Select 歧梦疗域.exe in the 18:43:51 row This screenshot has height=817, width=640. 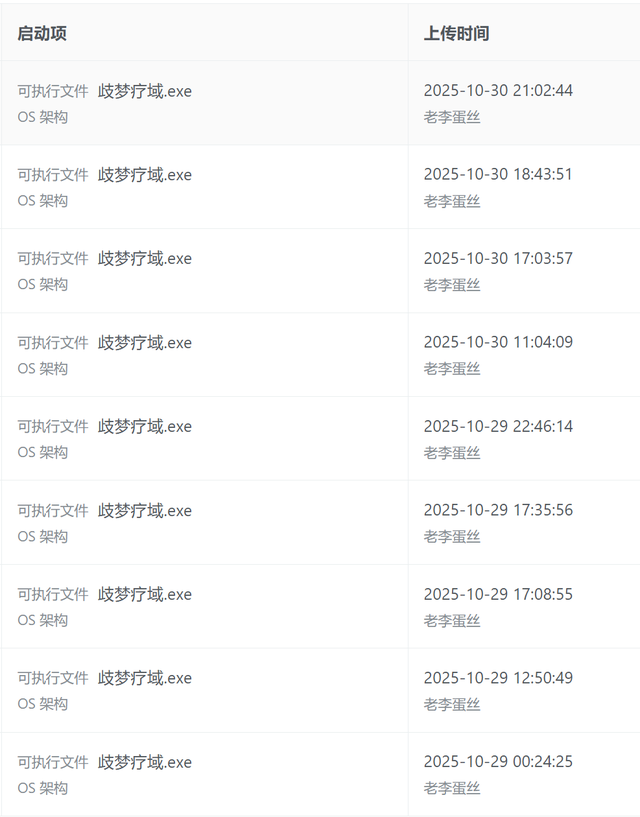145,175
